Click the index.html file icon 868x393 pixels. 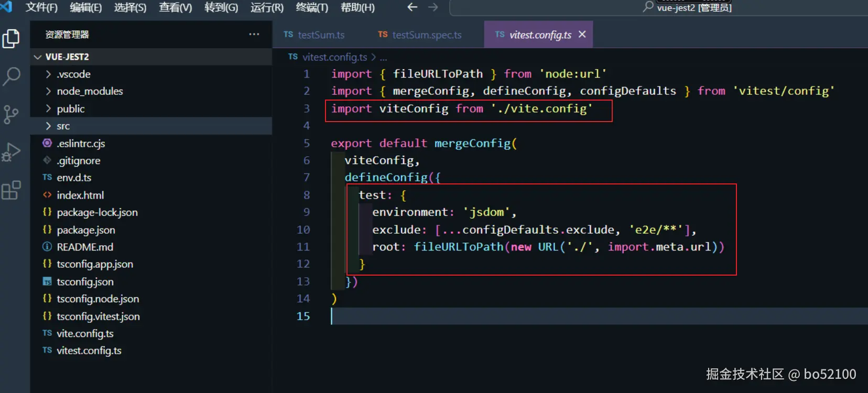coord(47,195)
